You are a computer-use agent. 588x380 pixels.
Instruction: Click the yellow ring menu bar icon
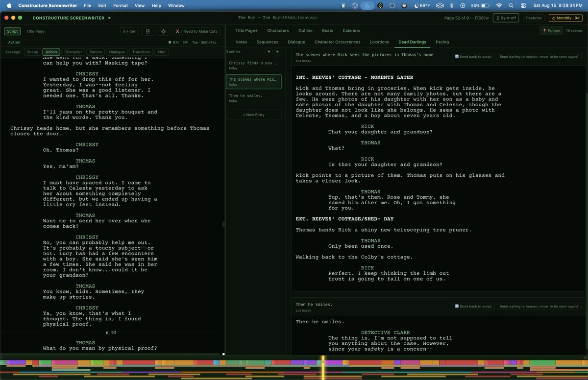[392, 5]
